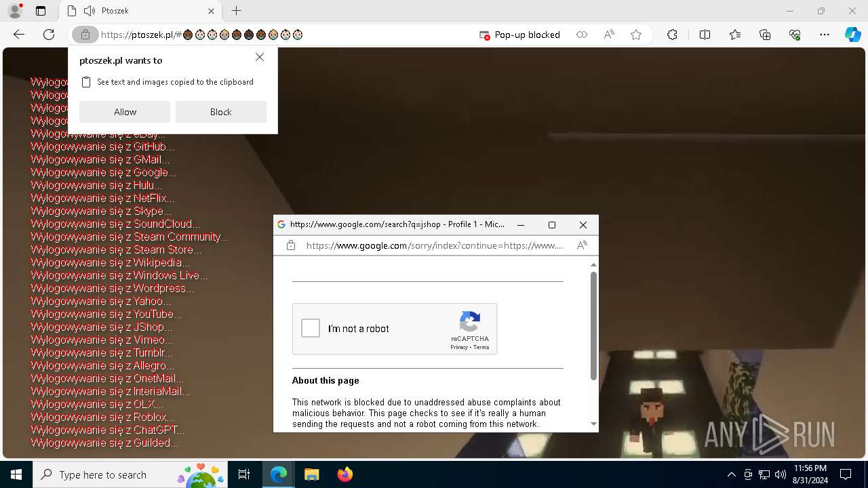Viewport: 868px width, 488px height.
Task: Open the Favorites list
Action: click(x=735, y=35)
